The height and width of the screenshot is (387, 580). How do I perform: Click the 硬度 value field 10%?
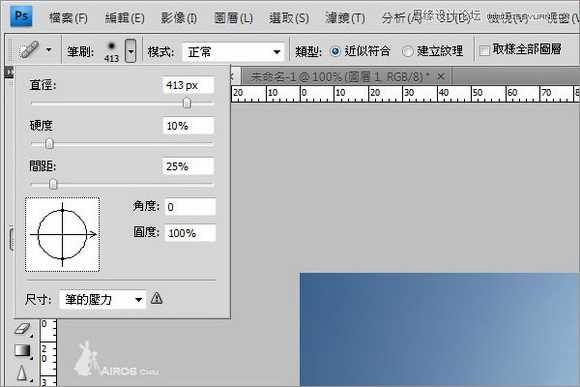point(188,126)
